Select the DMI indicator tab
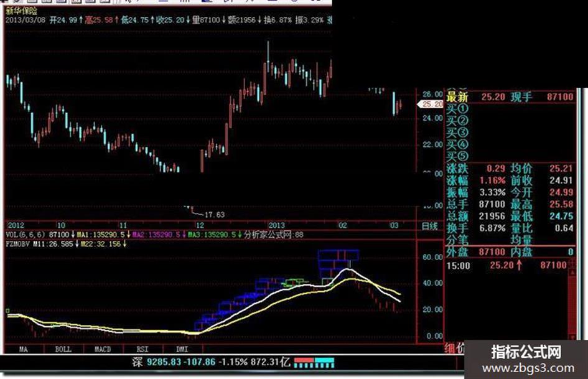Viewport: 588px width, 379px height. coord(182,349)
